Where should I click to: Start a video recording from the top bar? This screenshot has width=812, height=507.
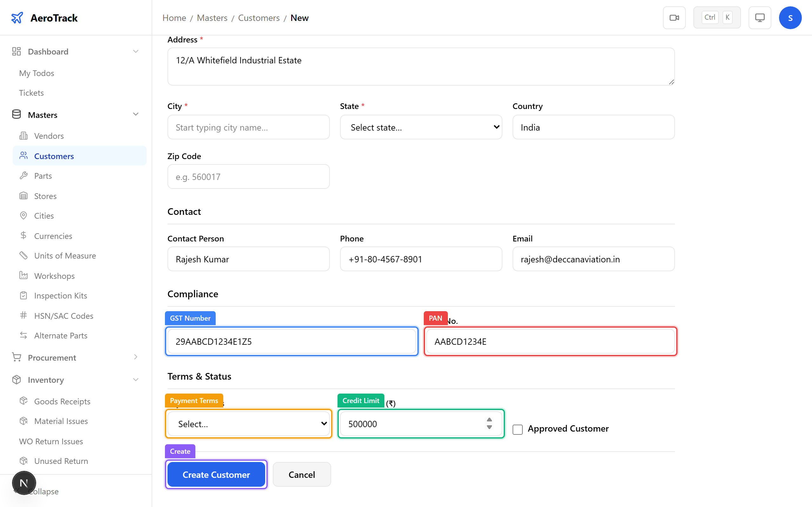tap(674, 17)
